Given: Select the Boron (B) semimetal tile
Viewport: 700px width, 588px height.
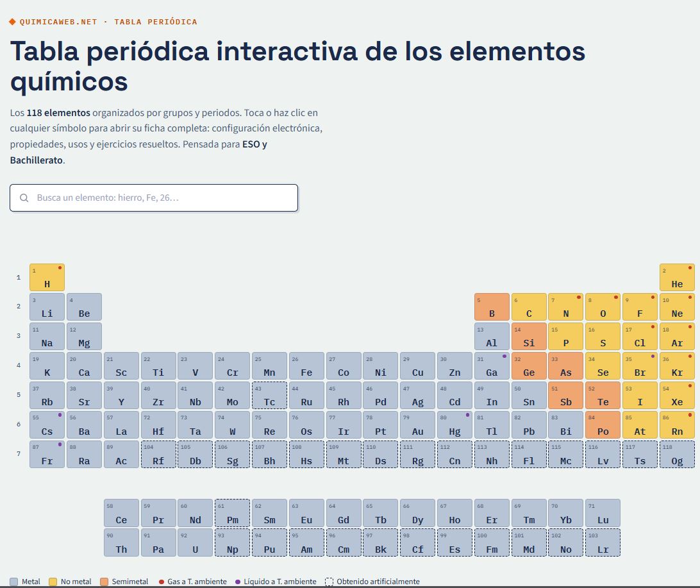Looking at the screenshot, I should pyautogui.click(x=492, y=307).
